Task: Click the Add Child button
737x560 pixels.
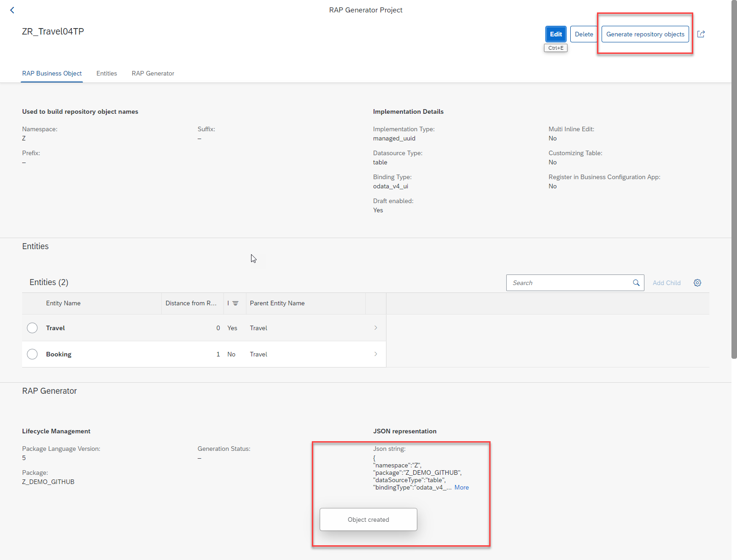Action: tap(666, 283)
